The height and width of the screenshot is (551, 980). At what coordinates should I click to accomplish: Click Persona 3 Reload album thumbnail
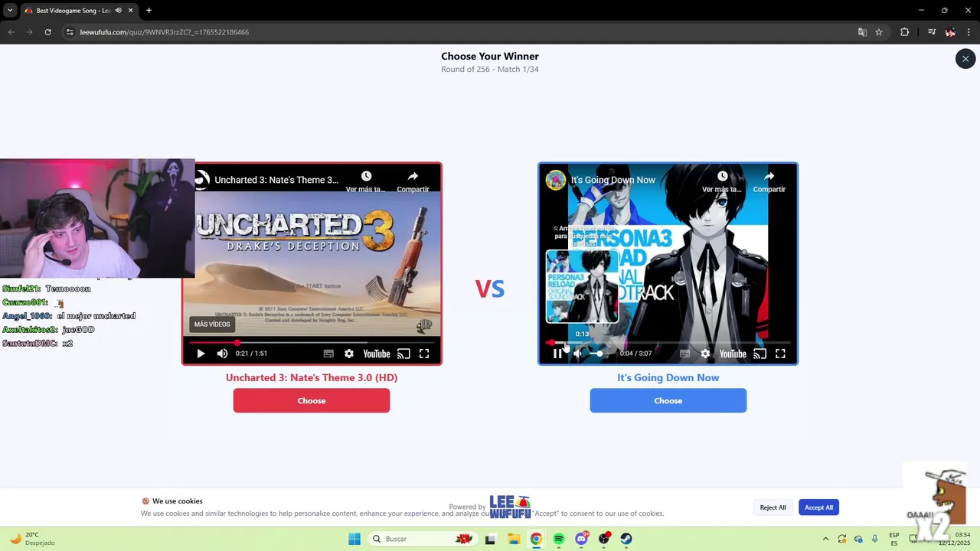coord(582,286)
